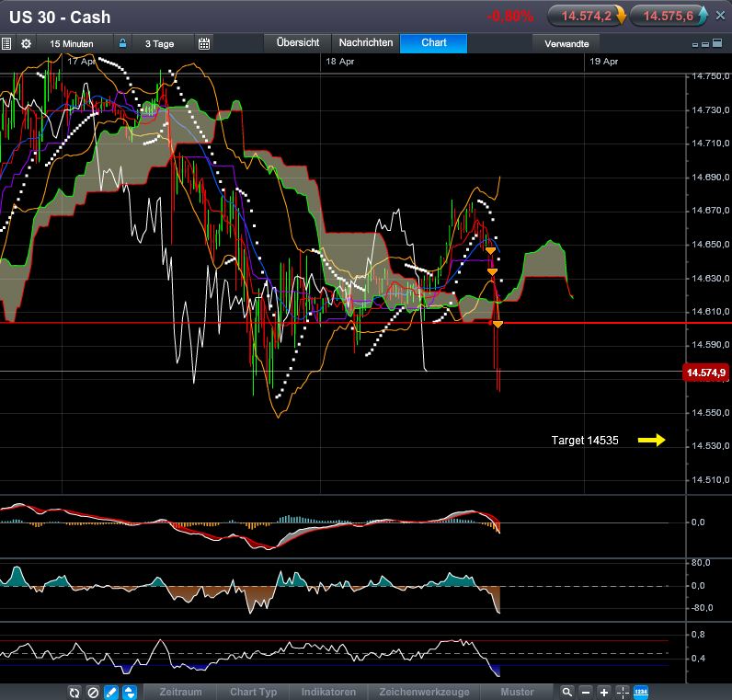Switch to the Übersicht tab
732x700 pixels.
tap(298, 42)
